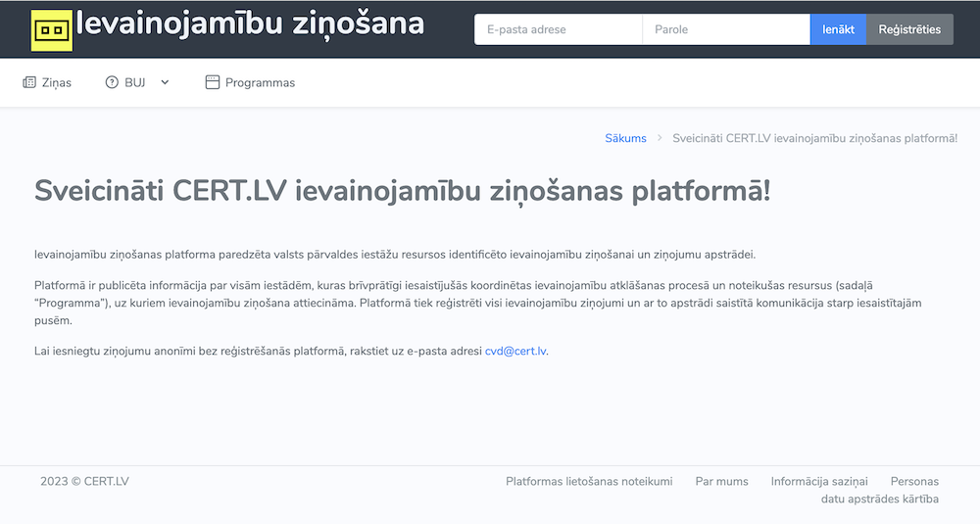
Task: Click the question mark icon beside BUJ
Action: (x=112, y=83)
